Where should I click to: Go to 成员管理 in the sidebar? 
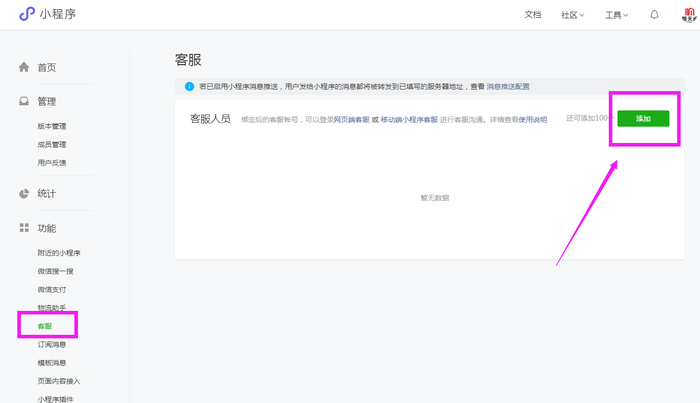52,145
